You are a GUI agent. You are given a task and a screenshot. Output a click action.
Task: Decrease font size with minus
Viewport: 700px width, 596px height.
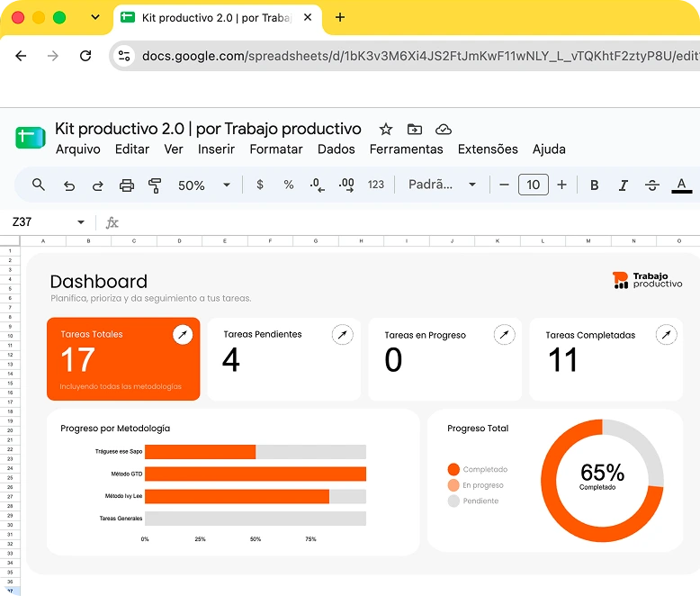(x=504, y=185)
